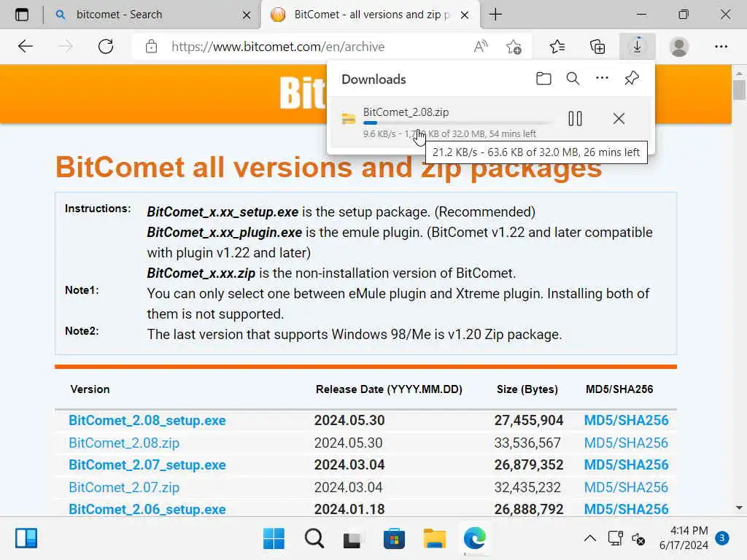
Task: Open more options in Downloads panel
Action: coord(602,78)
